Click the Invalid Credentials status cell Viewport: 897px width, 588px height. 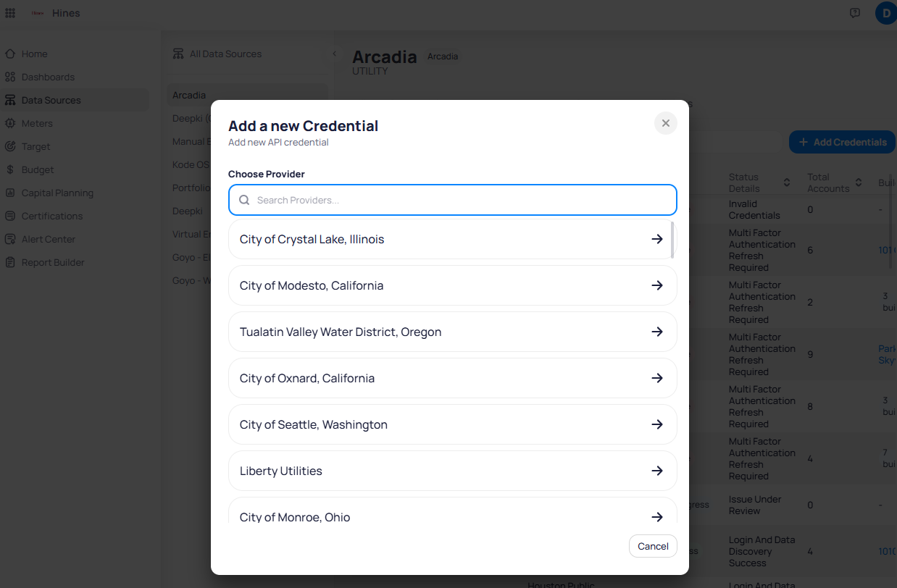754,209
